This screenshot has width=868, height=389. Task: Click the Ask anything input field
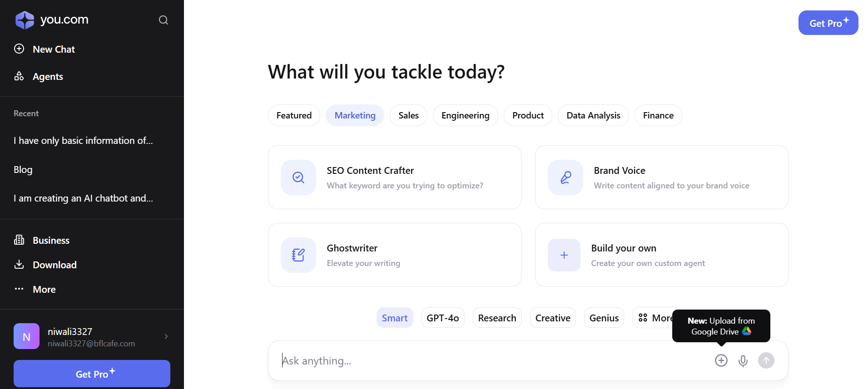491,361
